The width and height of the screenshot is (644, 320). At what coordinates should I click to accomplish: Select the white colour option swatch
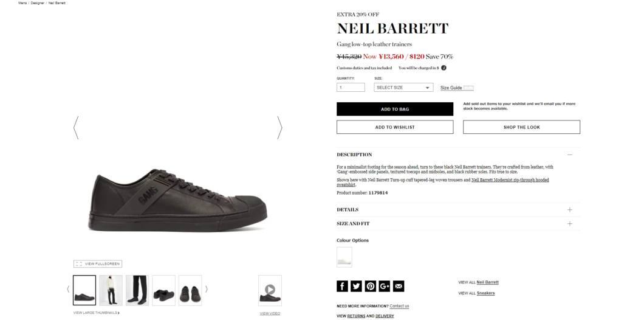pos(344,257)
